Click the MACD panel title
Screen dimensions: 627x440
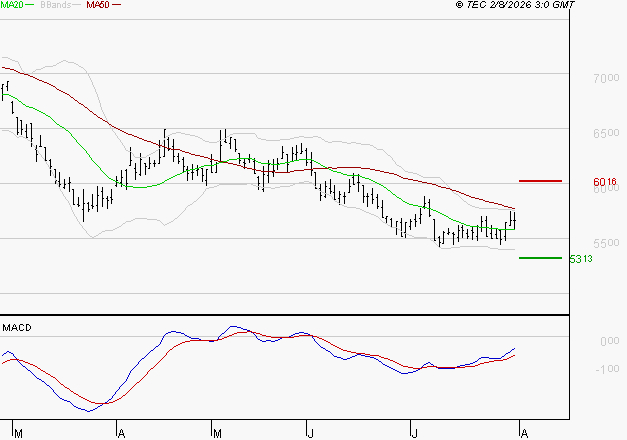click(17, 328)
